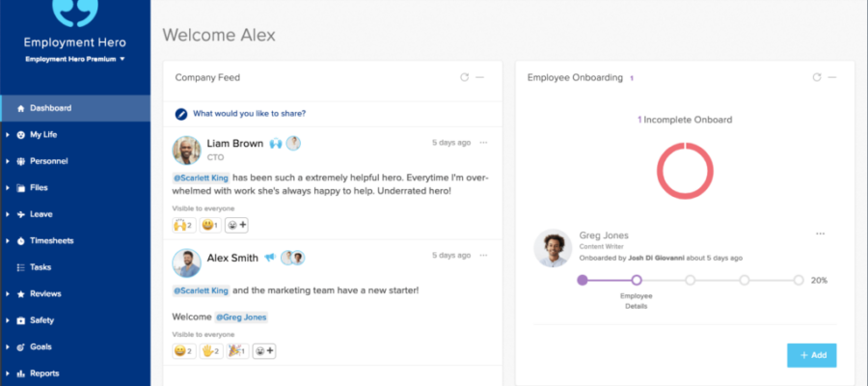The width and height of the screenshot is (868, 386).
Task: Click the Personnel people icon
Action: pos(21,161)
